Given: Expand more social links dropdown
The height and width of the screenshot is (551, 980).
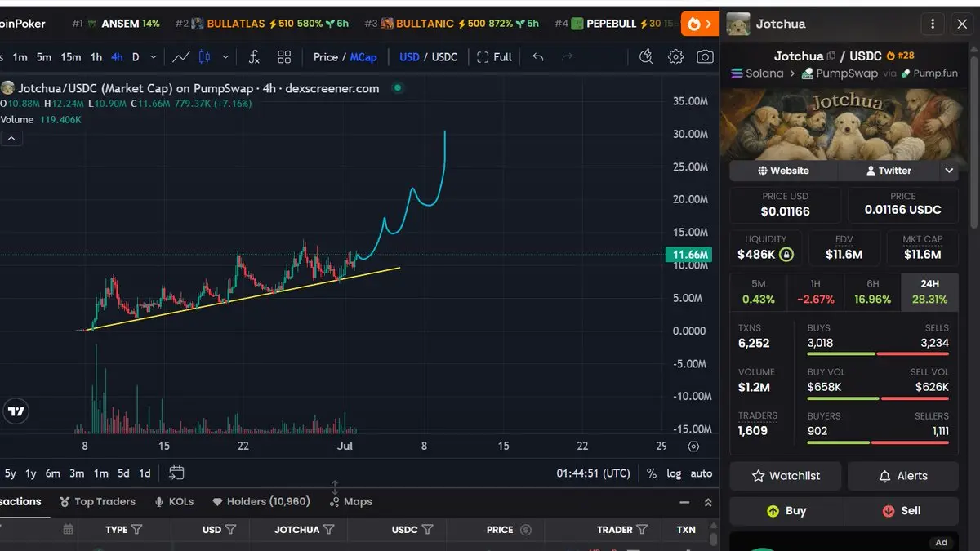Looking at the screenshot, I should click(x=948, y=171).
